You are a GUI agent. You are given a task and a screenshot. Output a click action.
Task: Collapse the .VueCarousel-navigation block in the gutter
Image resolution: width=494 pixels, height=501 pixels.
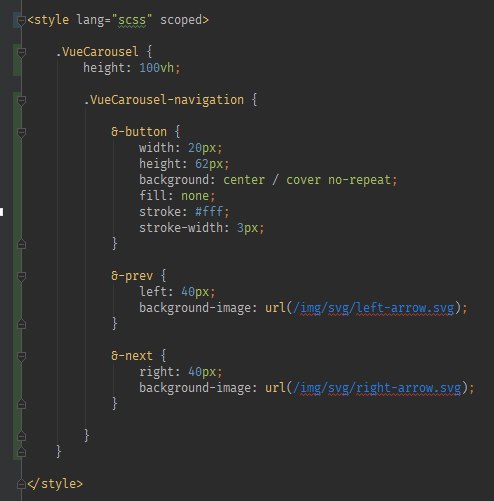click(x=21, y=100)
